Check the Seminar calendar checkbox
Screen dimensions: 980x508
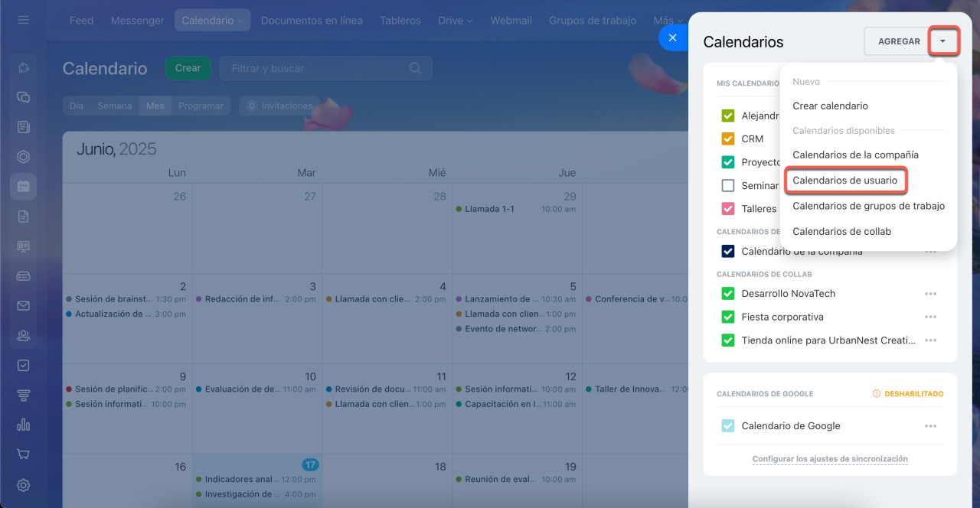(x=728, y=185)
